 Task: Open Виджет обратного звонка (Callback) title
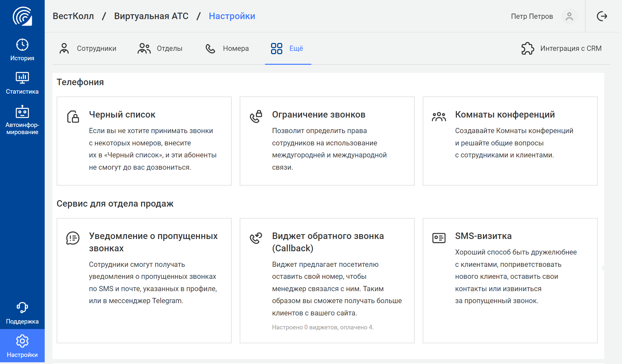click(x=328, y=242)
